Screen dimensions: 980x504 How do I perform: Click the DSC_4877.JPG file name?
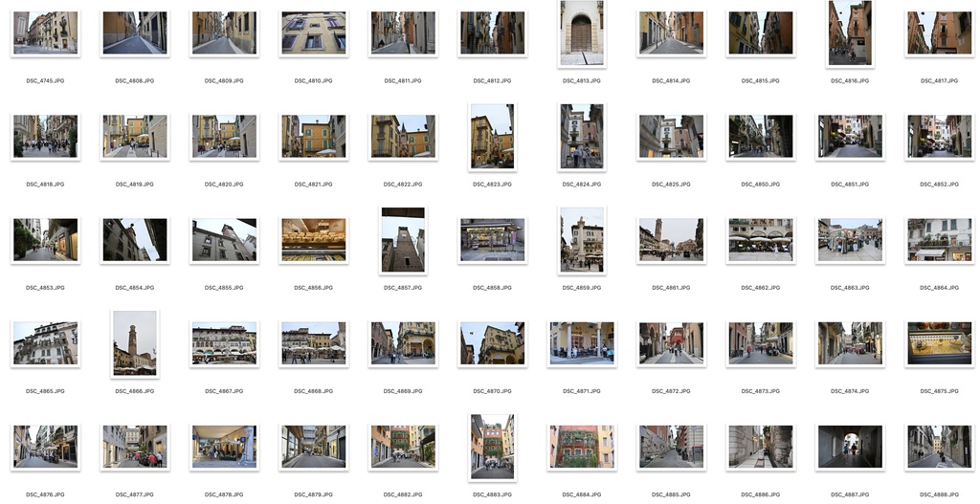(x=134, y=495)
